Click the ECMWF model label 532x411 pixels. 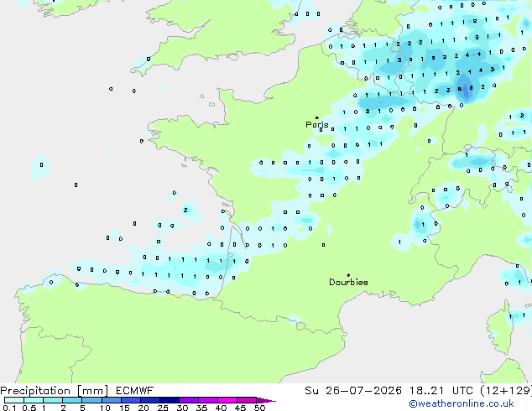pos(135,391)
